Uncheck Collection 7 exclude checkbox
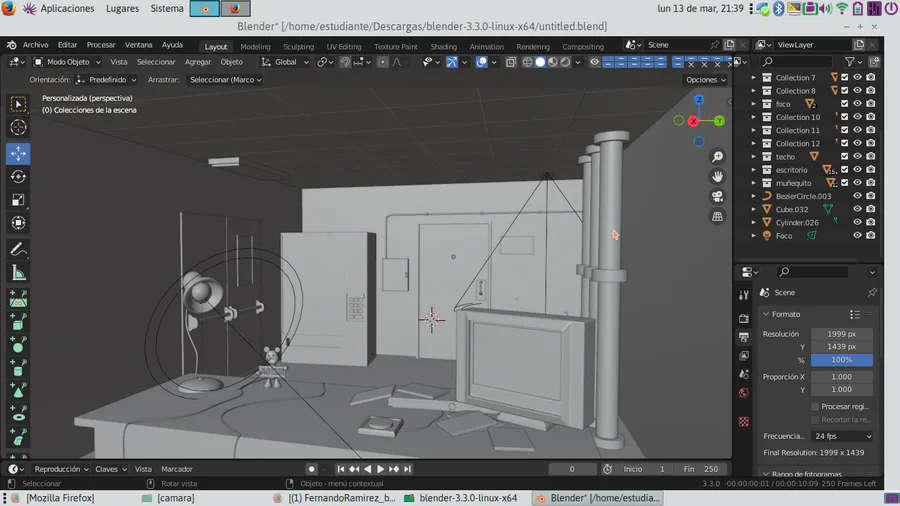The width and height of the screenshot is (900, 506). click(844, 77)
